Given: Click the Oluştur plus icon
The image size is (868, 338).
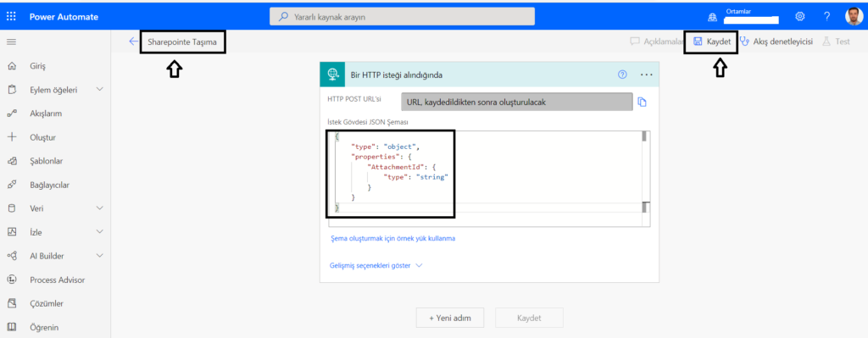Looking at the screenshot, I should tap(11, 137).
